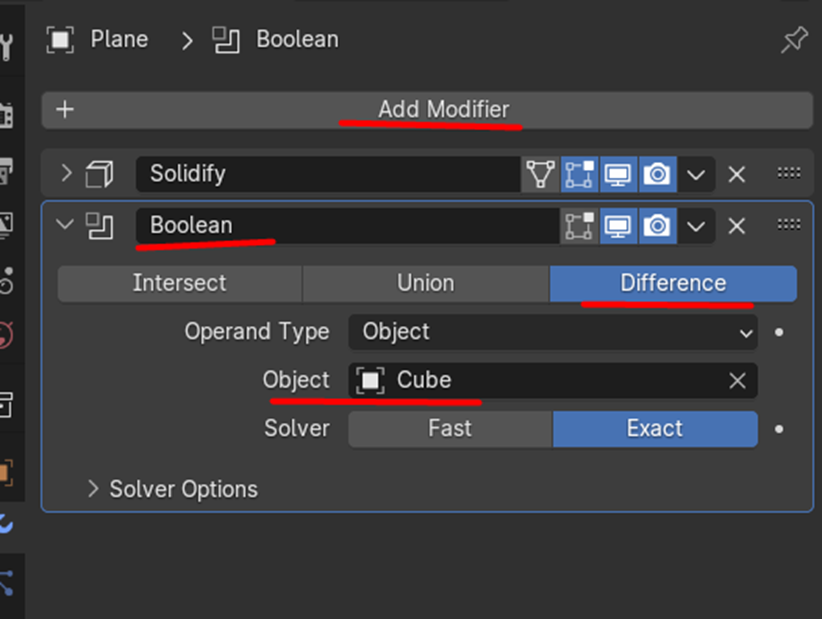
Task: Collapse the Boolean modifier panel
Action: click(x=66, y=225)
